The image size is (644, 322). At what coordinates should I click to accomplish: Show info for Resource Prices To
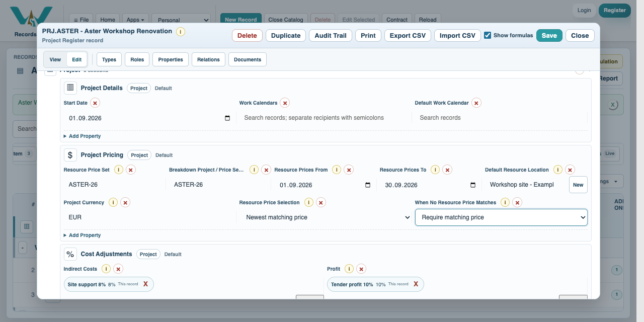[x=435, y=170]
